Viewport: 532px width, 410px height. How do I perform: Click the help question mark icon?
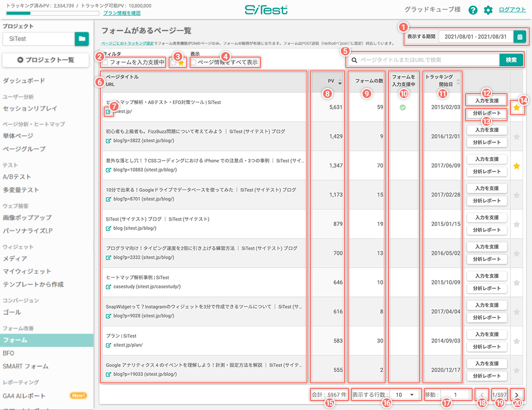pos(473,10)
